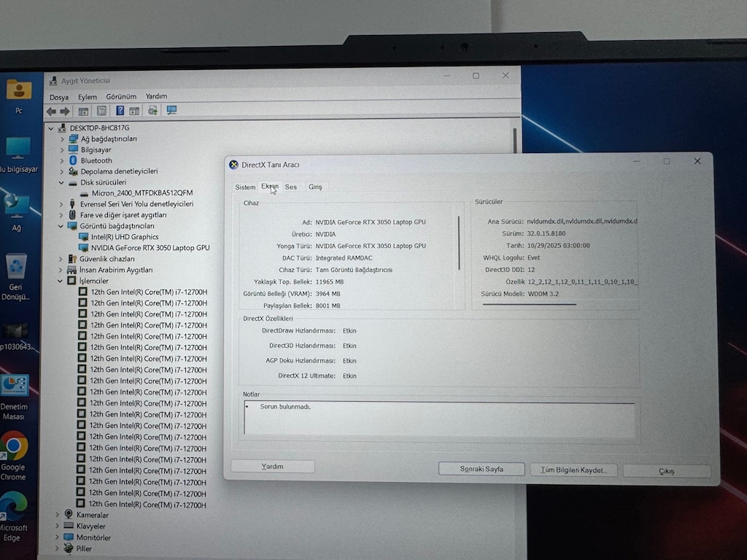Open the Pc folder desktop icon
This screenshot has width=747, height=560.
point(18,97)
